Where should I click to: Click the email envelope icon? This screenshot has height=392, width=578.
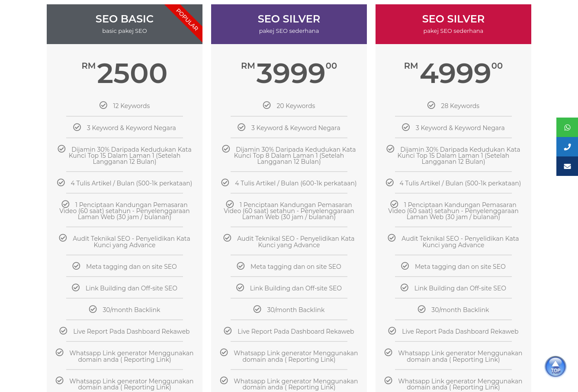click(567, 166)
